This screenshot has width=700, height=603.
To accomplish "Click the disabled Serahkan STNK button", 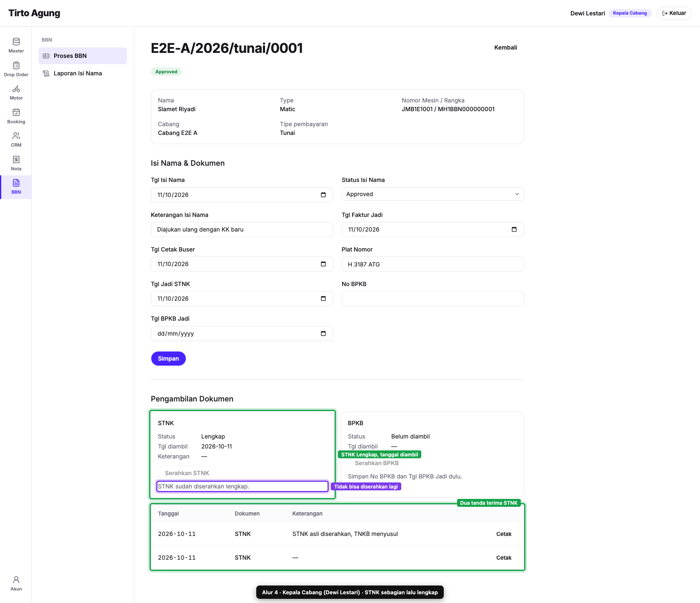I will [187, 473].
